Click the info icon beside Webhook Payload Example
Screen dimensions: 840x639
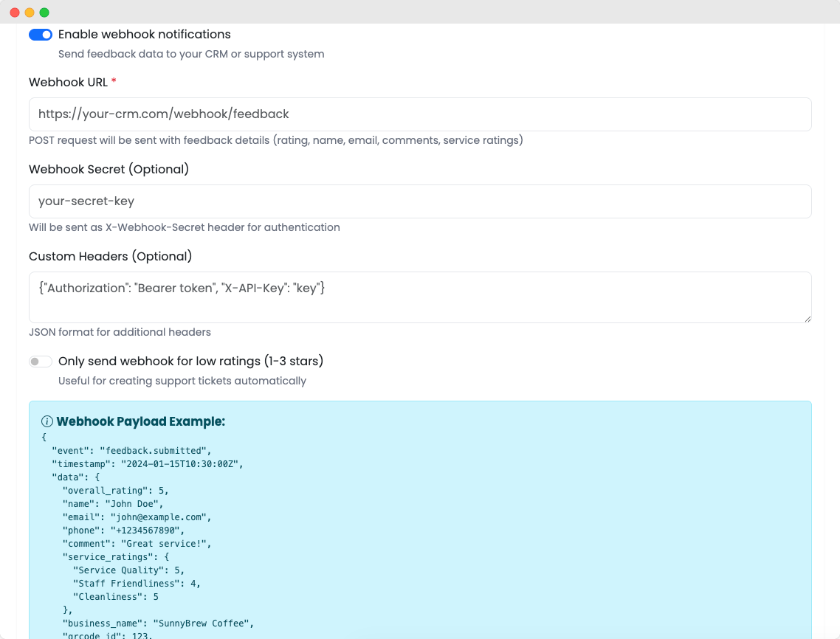47,422
